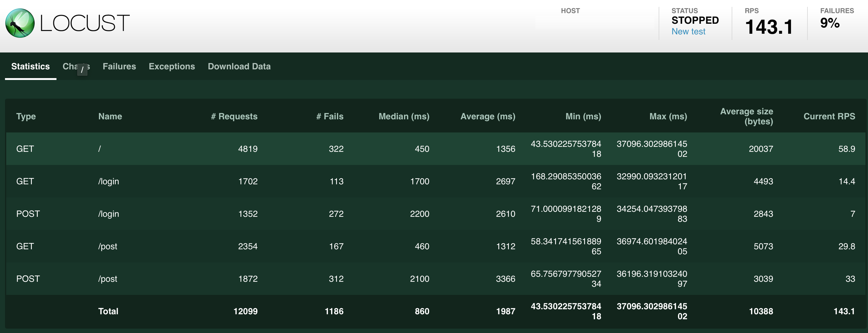Viewport: 868px width, 333px height.
Task: Start a new test via New test link
Action: click(x=688, y=31)
